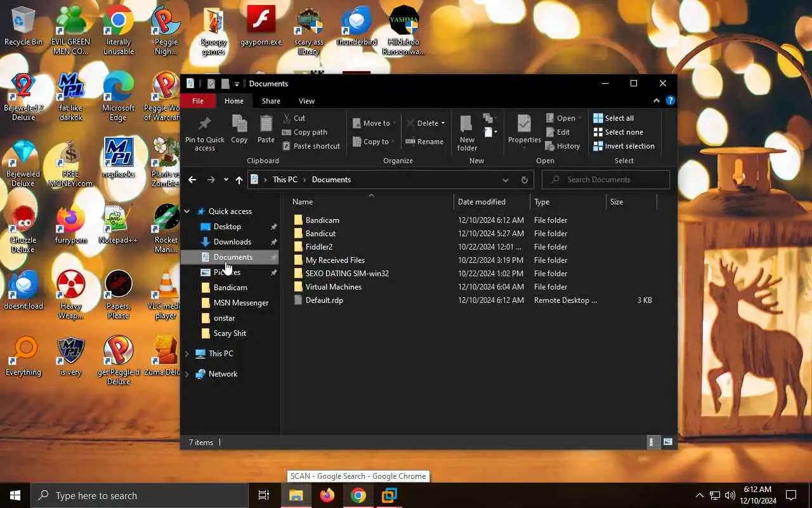This screenshot has height=508, width=812.
Task: Collapse the Quick access tree node
Action: pyautogui.click(x=187, y=211)
